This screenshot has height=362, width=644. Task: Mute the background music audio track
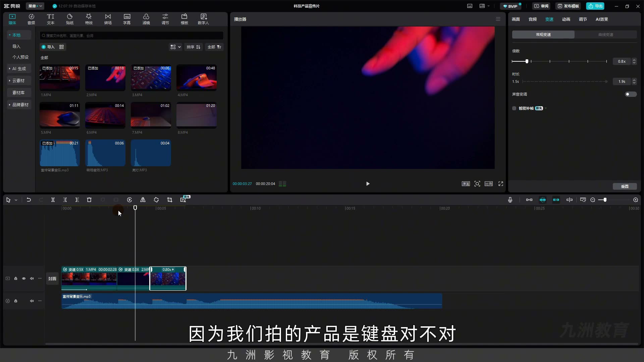click(32, 301)
